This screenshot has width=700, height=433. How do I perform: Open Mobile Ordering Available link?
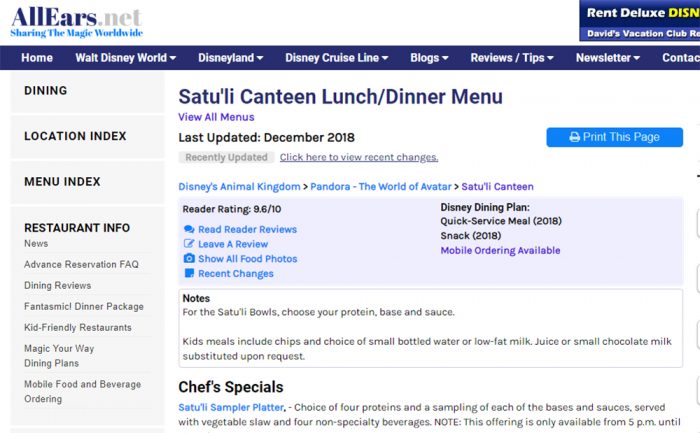click(x=500, y=250)
